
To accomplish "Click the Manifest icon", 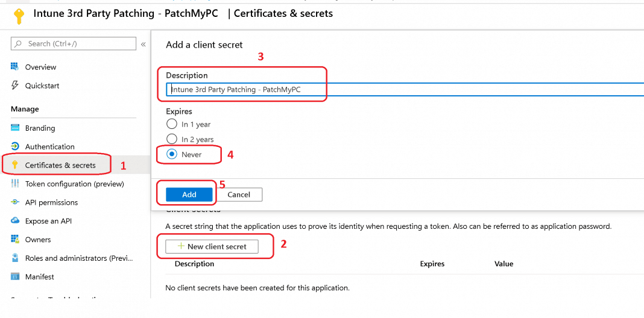I will click(x=15, y=276).
